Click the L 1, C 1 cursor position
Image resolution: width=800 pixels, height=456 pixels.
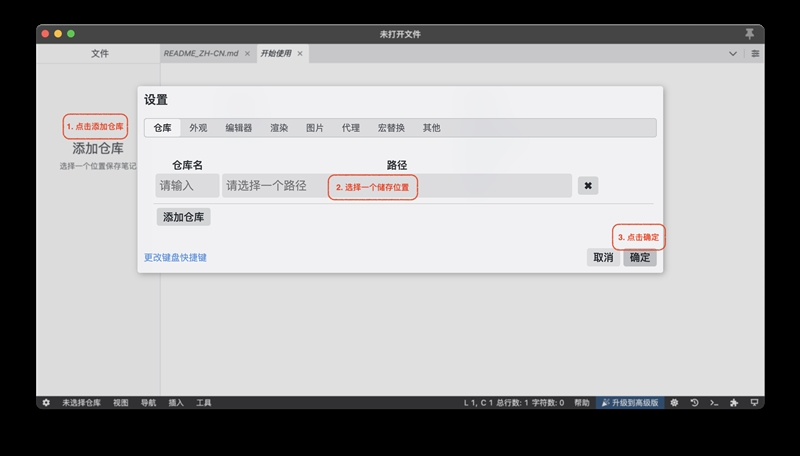[478, 403]
